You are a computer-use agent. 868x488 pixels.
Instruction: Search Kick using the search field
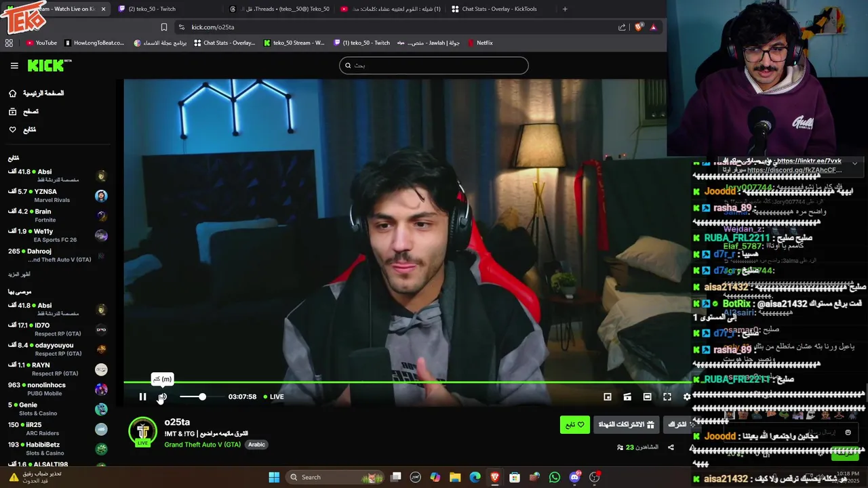point(434,65)
